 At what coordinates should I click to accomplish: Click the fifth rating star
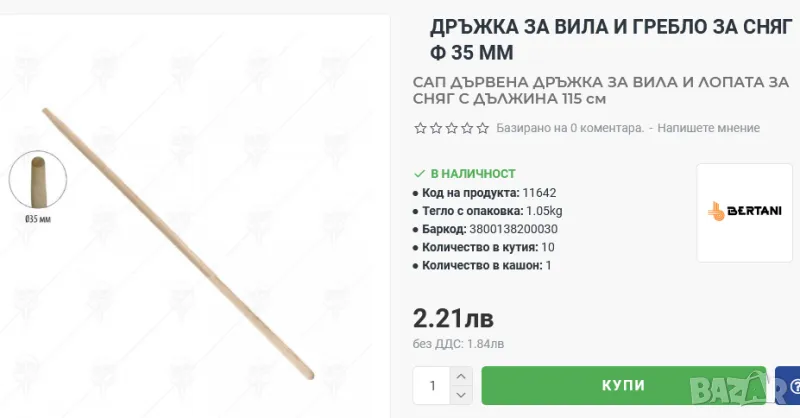483,128
